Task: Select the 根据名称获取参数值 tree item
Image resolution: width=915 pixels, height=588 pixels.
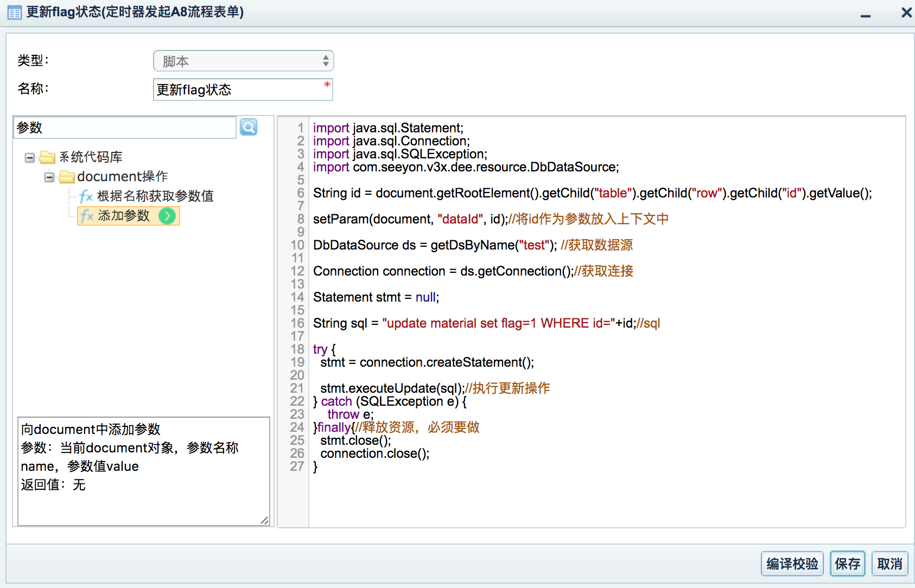Action: click(155, 196)
